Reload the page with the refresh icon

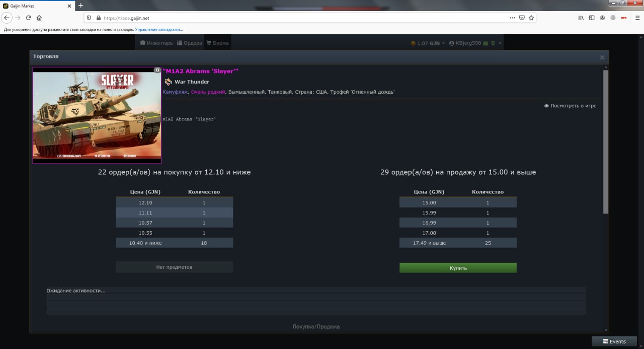tap(29, 18)
